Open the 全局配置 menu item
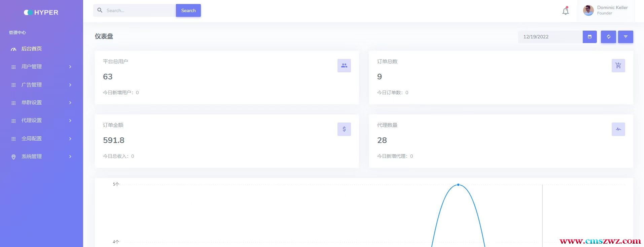The image size is (644, 247). tap(41, 139)
